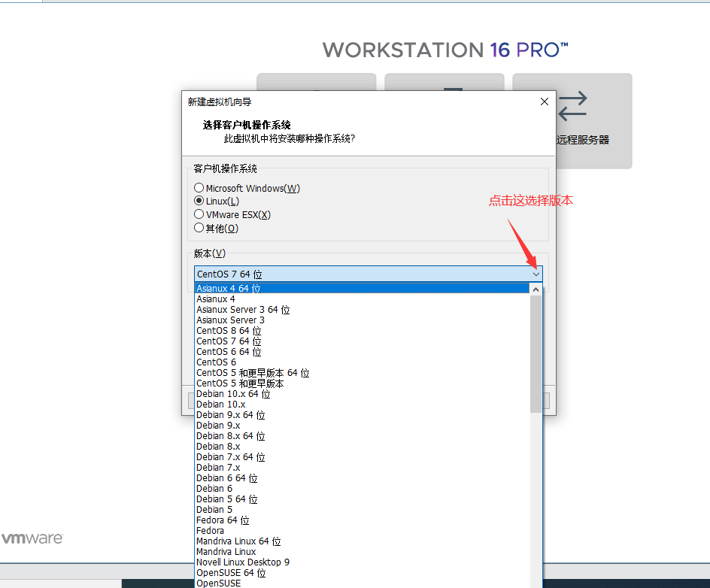Image resolution: width=710 pixels, height=588 pixels.
Task: Close the New Virtual Machine wizard dialog
Action: point(545,102)
